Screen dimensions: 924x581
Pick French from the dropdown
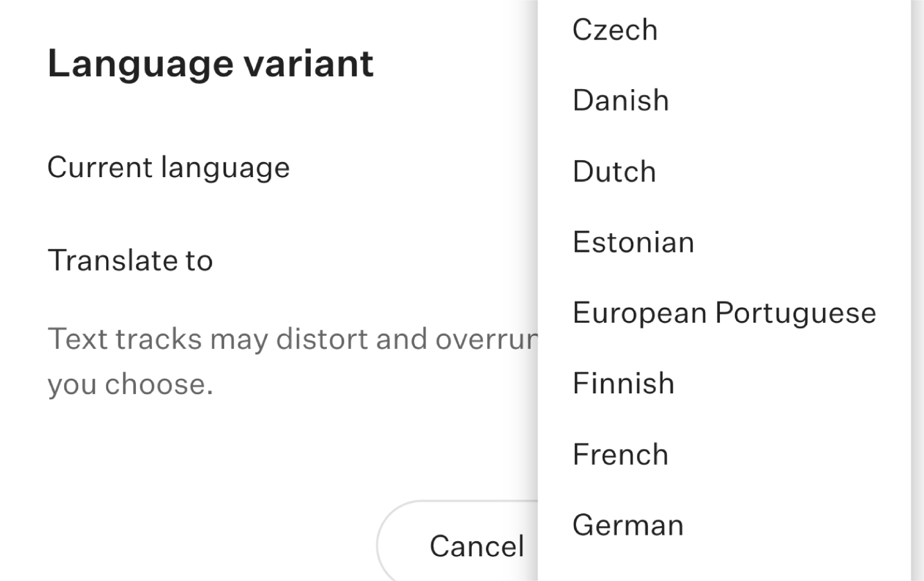pyautogui.click(x=724, y=455)
